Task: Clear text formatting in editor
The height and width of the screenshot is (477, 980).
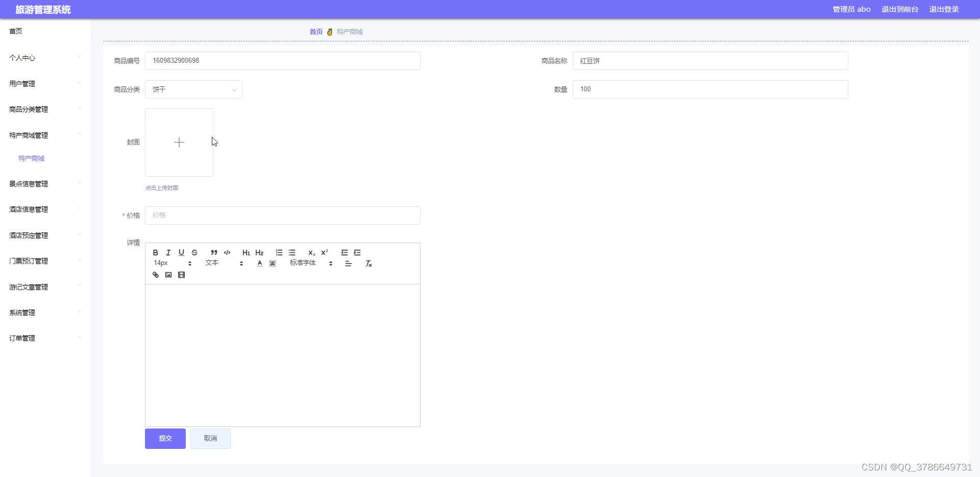Action: [369, 264]
